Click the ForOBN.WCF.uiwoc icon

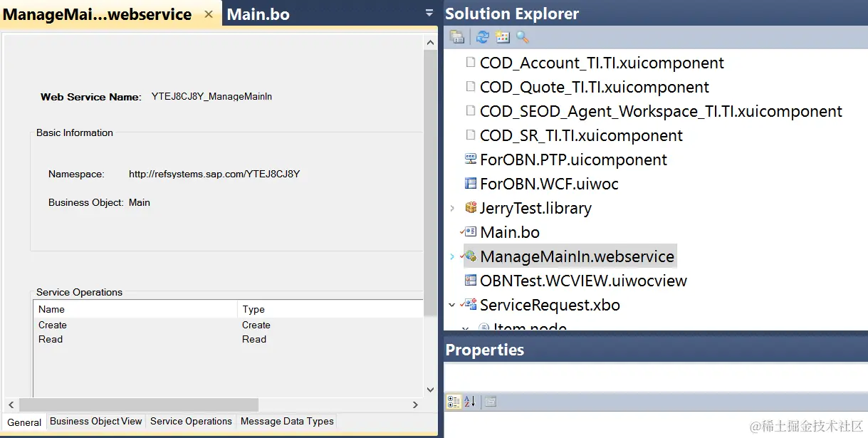click(x=470, y=184)
